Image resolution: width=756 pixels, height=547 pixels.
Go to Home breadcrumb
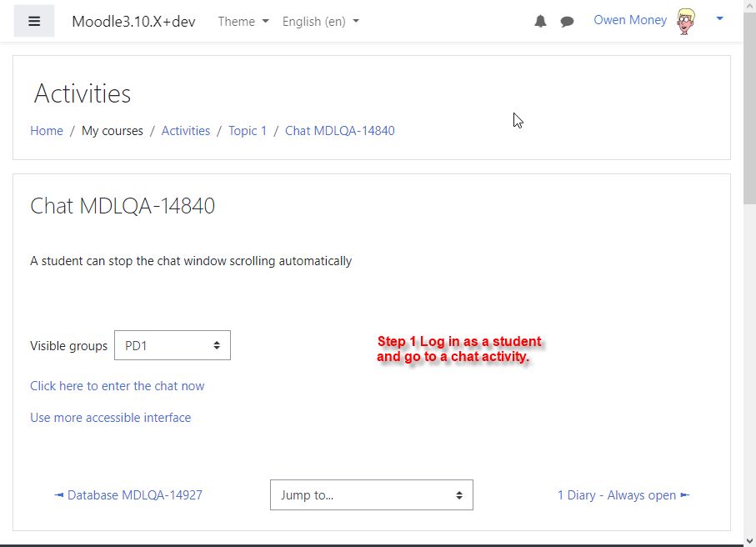click(47, 131)
